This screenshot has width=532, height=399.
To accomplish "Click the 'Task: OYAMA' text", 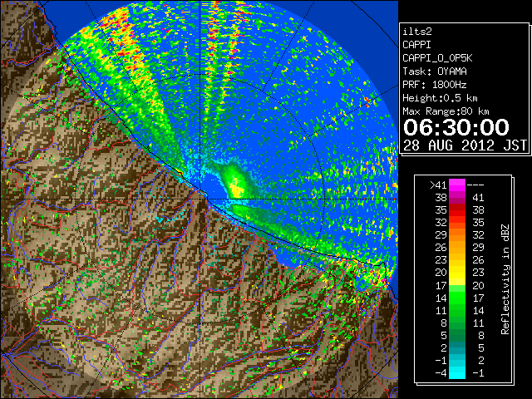I will 435,71.
